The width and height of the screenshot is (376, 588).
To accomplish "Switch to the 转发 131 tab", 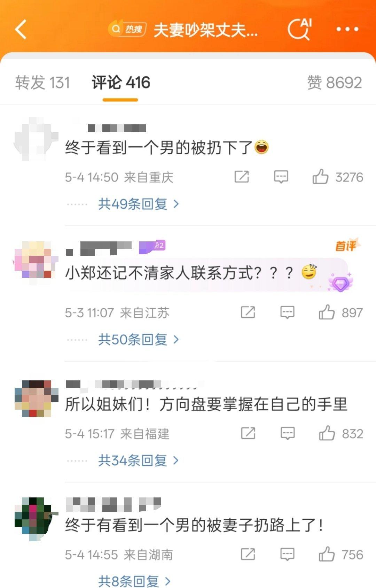I will pyautogui.click(x=42, y=83).
